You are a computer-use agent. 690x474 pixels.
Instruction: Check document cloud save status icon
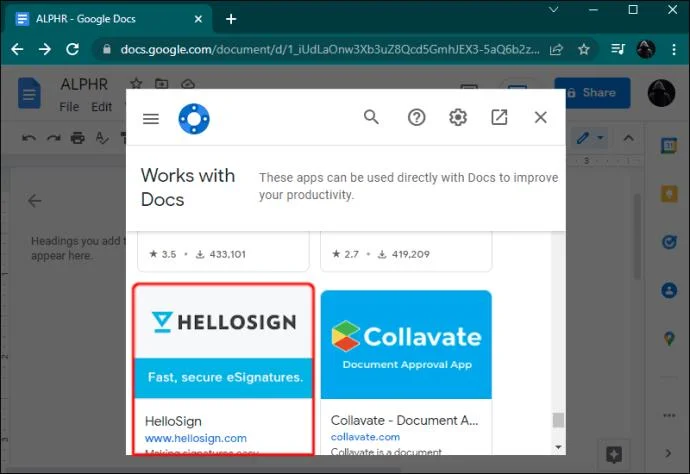pos(188,84)
